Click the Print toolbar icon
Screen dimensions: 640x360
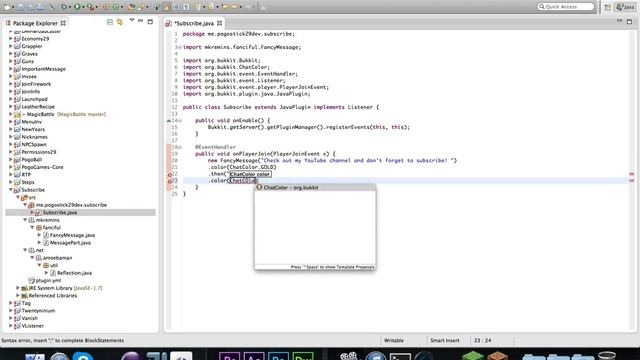(x=40, y=7)
